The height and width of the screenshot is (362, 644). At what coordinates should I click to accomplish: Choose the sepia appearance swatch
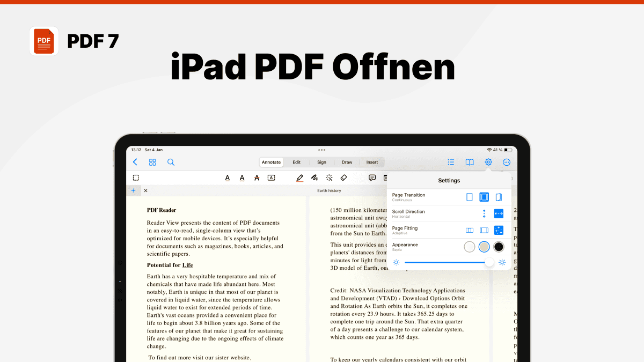pos(484,247)
